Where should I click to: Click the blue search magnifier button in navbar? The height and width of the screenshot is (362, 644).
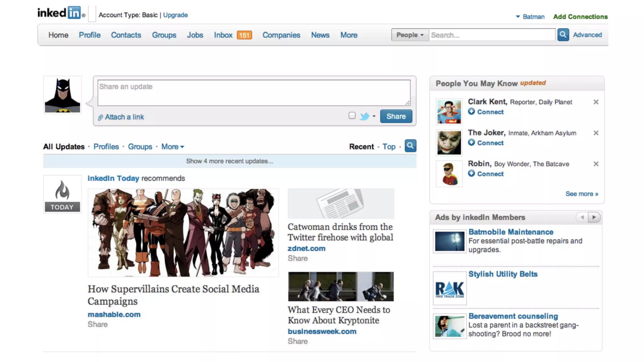click(563, 35)
